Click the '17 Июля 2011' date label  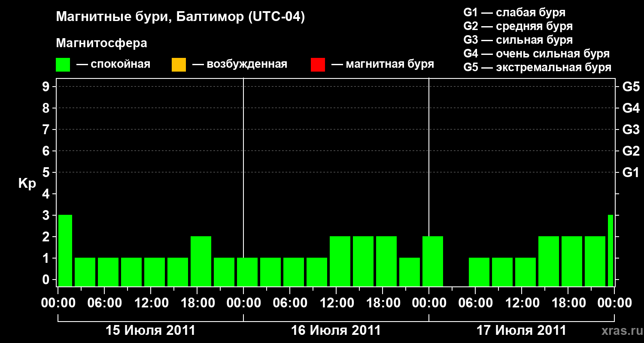tap(521, 331)
